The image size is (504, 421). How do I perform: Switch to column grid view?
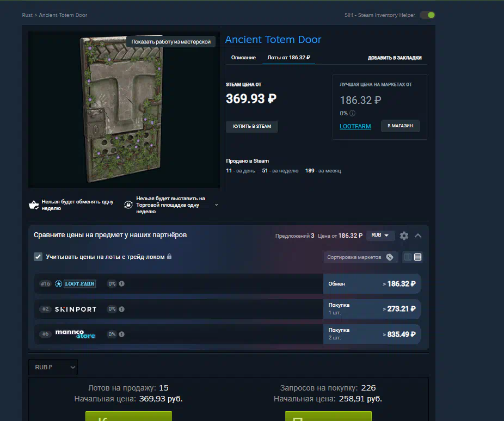[408, 257]
